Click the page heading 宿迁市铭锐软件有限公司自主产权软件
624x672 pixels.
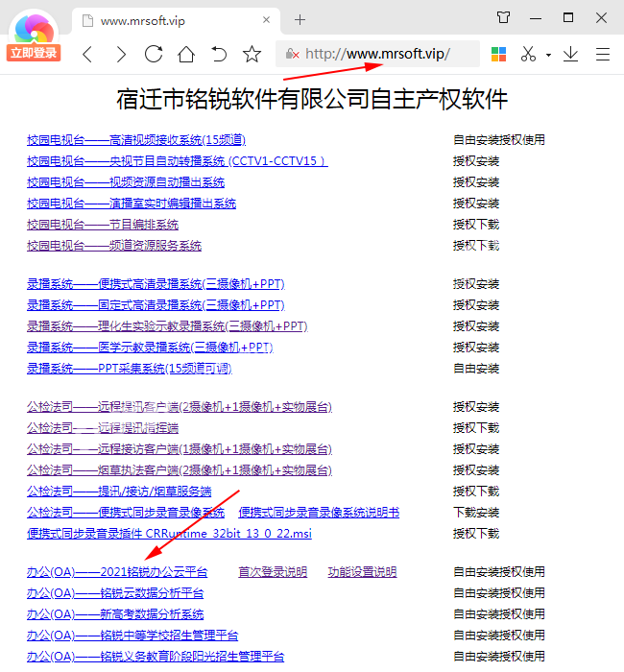point(312,99)
